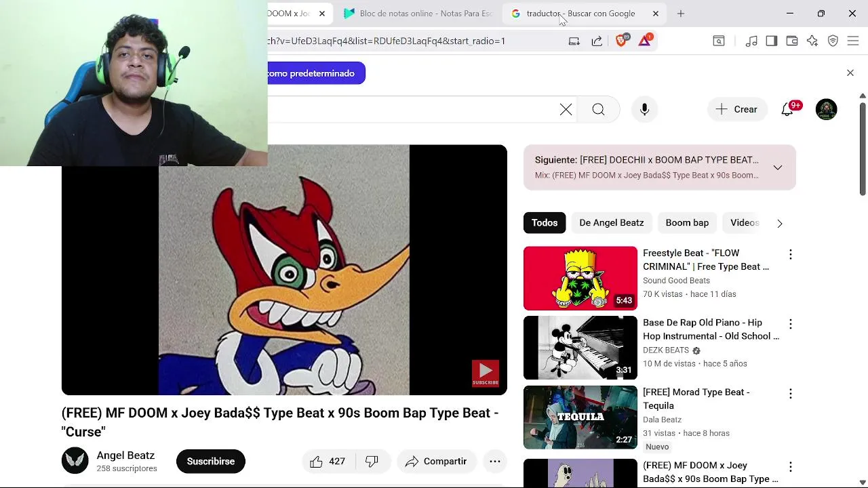Open the YouTube account avatar menu
The width and height of the screenshot is (868, 488).
point(826,109)
